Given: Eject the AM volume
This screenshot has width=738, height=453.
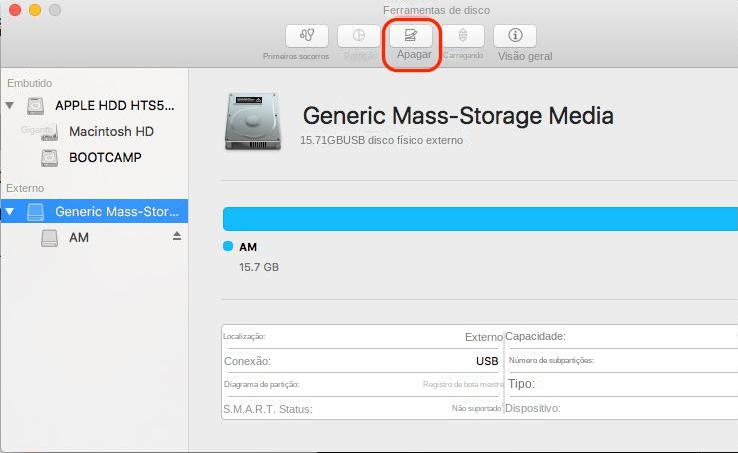Looking at the screenshot, I should (177, 236).
